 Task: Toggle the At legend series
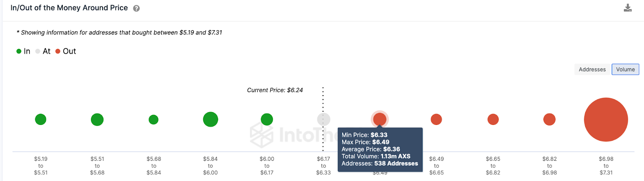[x=43, y=51]
